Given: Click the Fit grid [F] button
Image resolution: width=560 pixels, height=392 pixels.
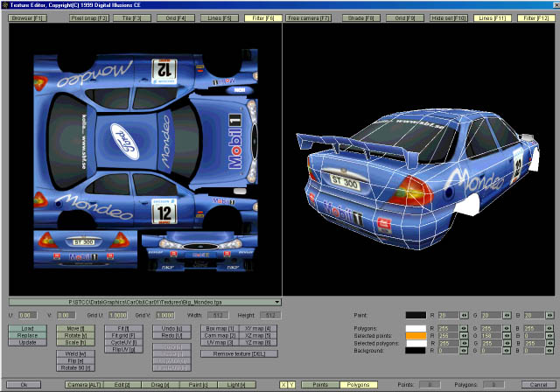Looking at the screenshot, I should tap(123, 336).
